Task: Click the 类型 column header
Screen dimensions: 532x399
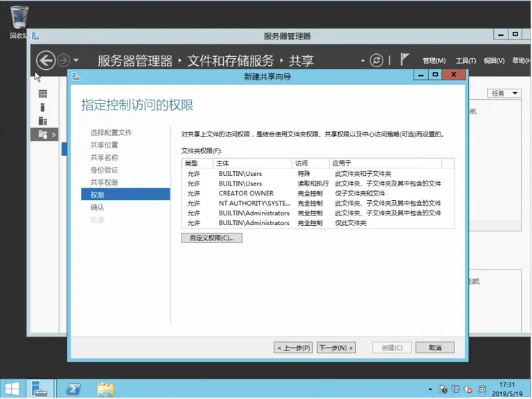Action: coord(197,163)
